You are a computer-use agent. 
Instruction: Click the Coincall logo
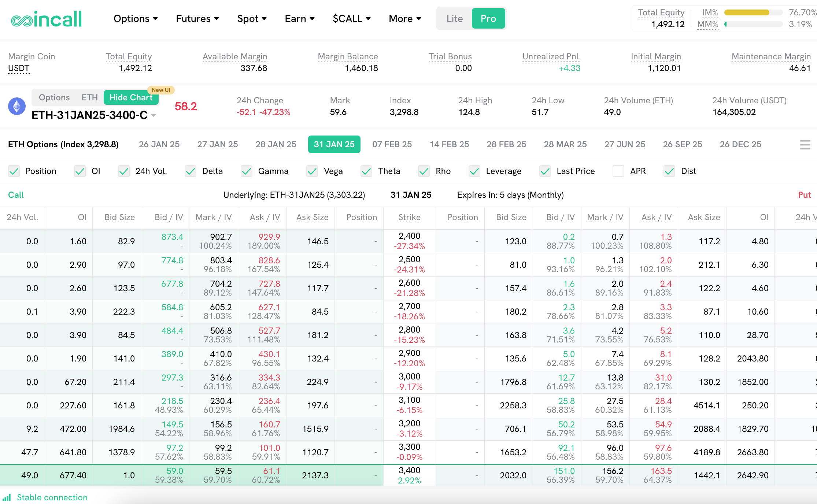[x=47, y=18]
